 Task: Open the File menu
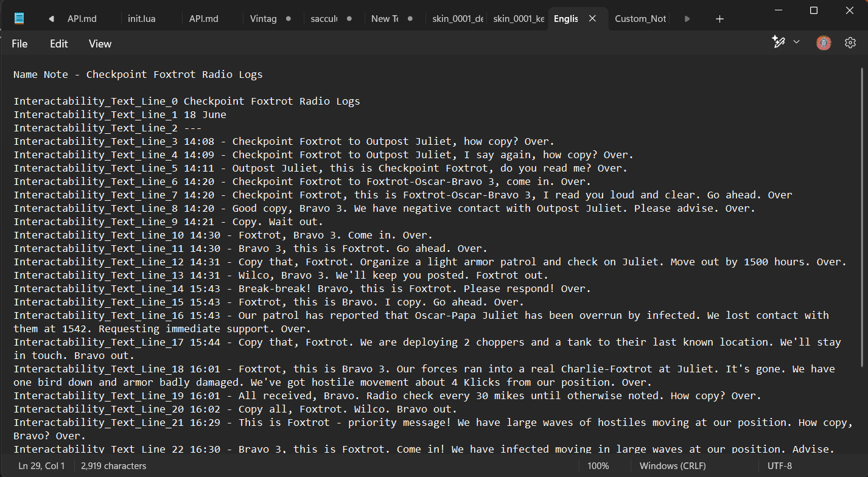(19, 44)
